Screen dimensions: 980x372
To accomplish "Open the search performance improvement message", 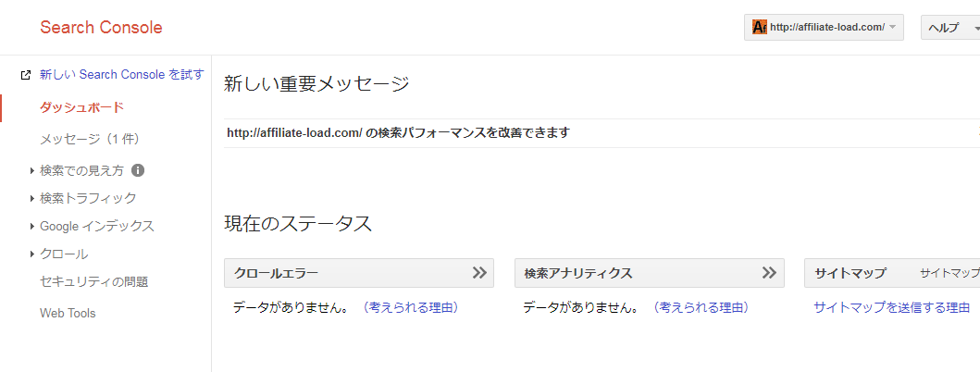I will coord(398,132).
